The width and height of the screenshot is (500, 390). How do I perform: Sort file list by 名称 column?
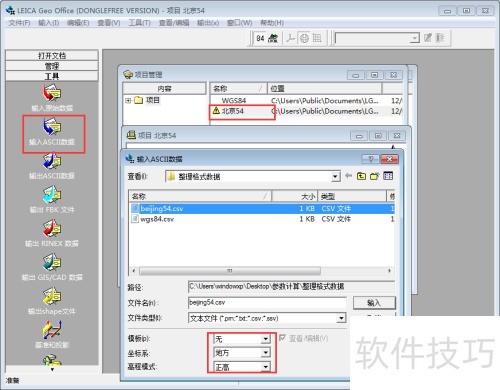click(200, 196)
